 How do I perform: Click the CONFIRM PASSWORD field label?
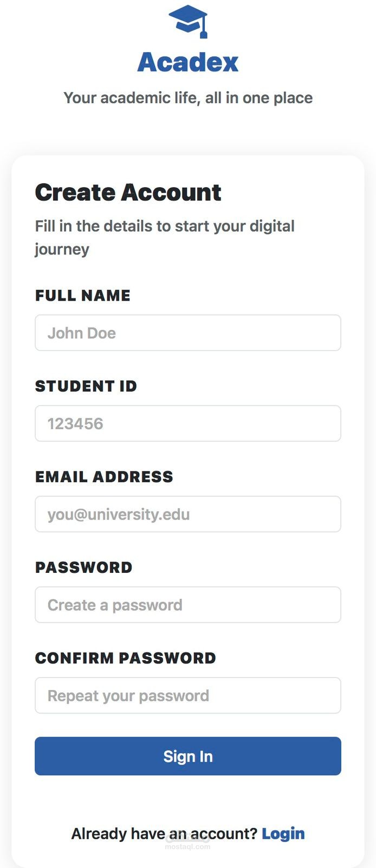coord(126,658)
